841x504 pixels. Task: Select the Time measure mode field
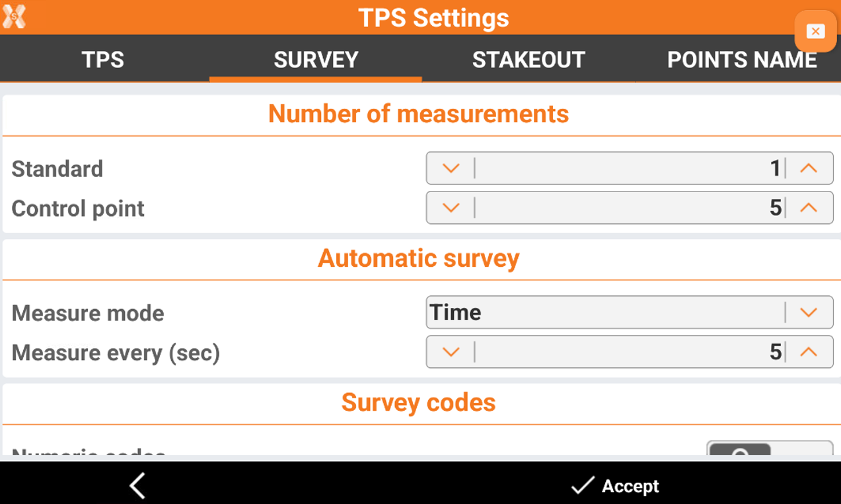[630, 312]
